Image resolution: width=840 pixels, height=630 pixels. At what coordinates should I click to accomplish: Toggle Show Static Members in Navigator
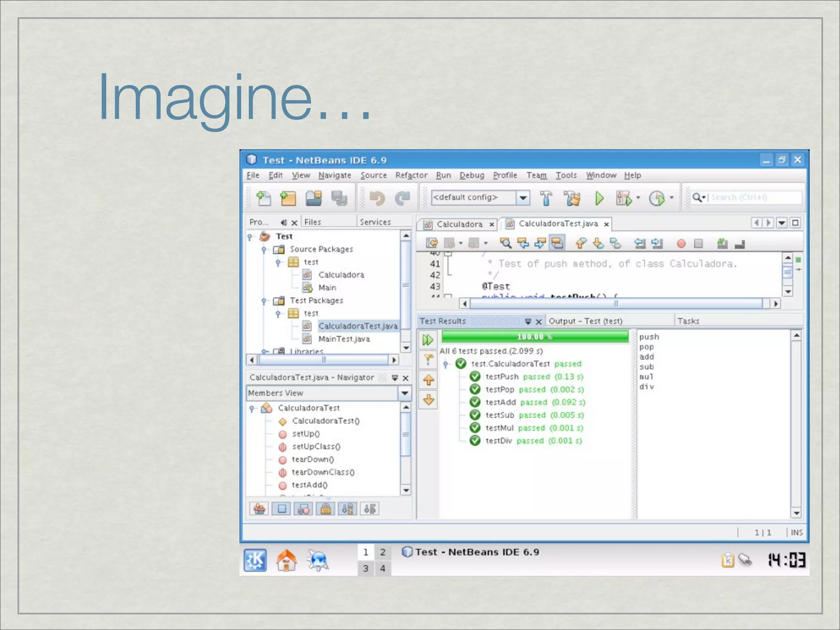[304, 509]
